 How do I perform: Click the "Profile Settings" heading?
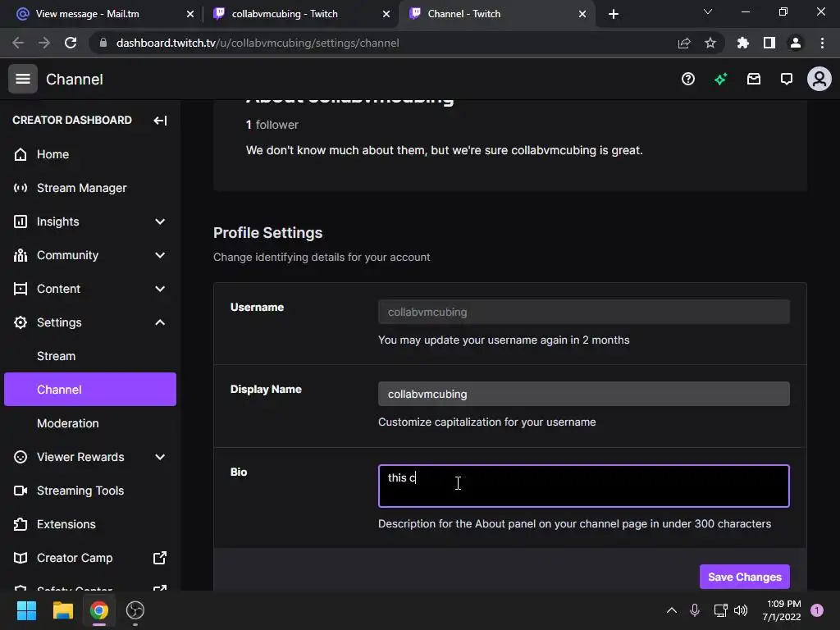click(x=268, y=232)
